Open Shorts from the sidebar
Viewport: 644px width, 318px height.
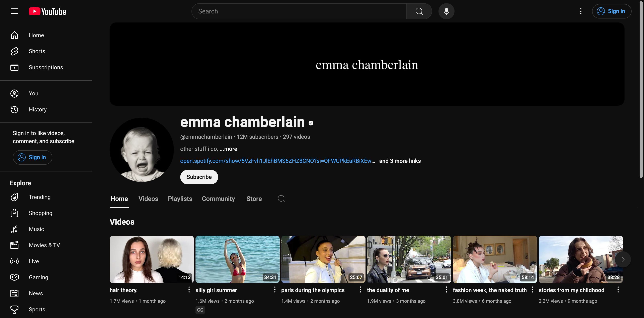click(x=37, y=51)
